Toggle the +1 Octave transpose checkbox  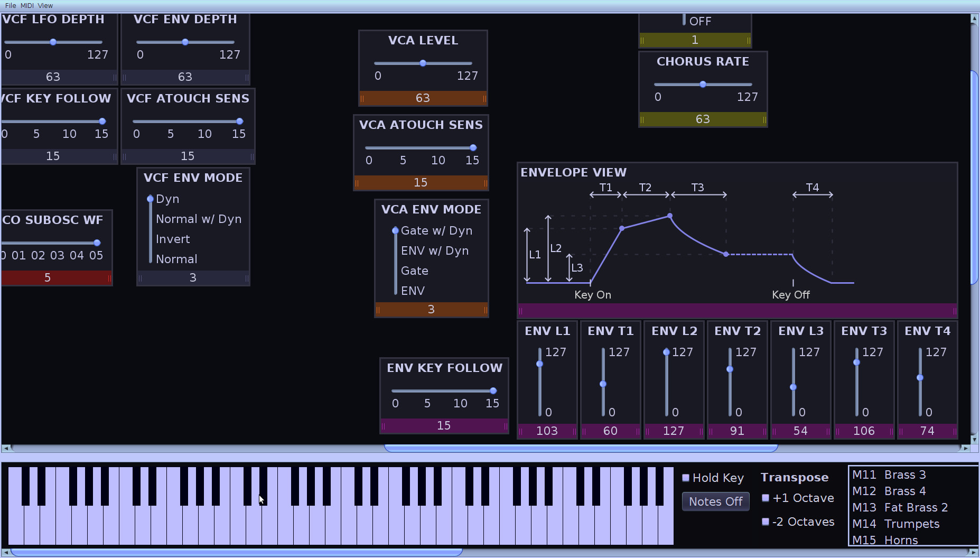tap(766, 498)
